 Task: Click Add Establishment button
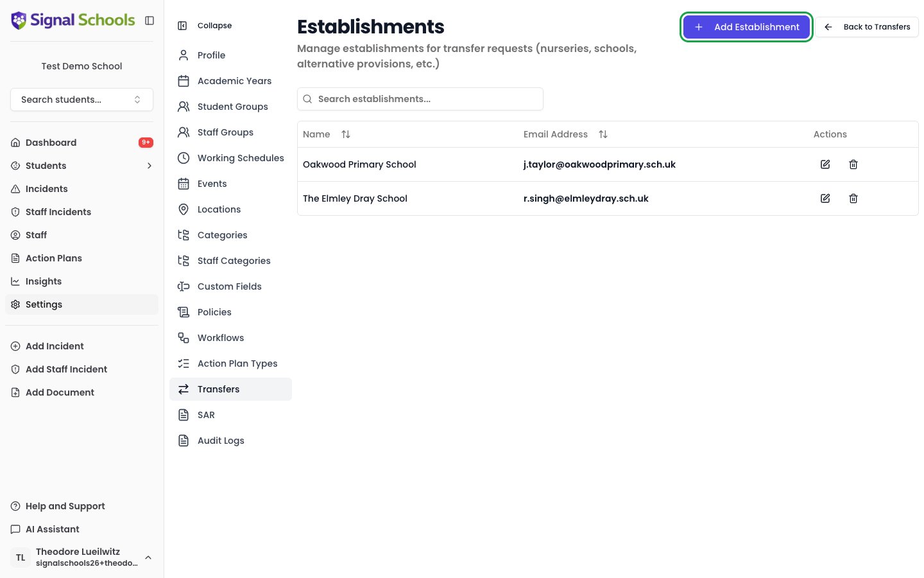[x=746, y=27]
